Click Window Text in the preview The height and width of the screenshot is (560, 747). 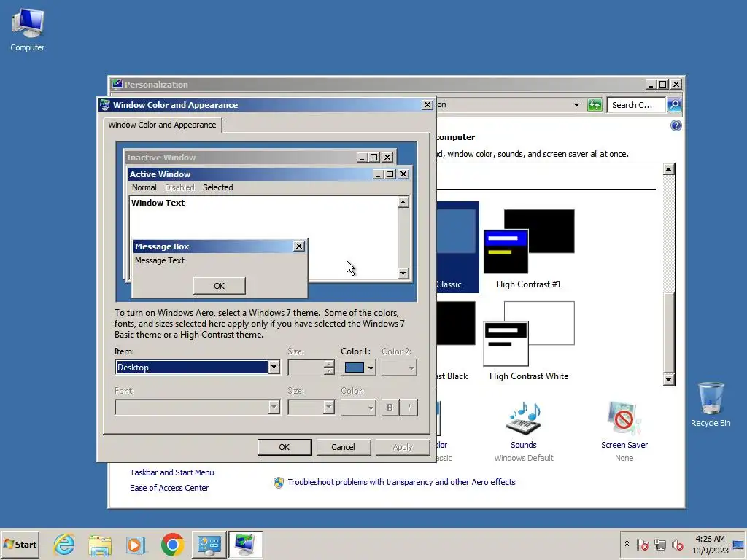click(x=158, y=203)
